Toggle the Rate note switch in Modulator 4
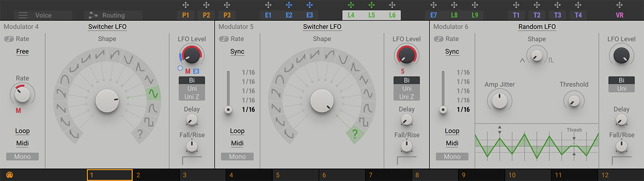This screenshot has width=644, height=181. (9, 39)
